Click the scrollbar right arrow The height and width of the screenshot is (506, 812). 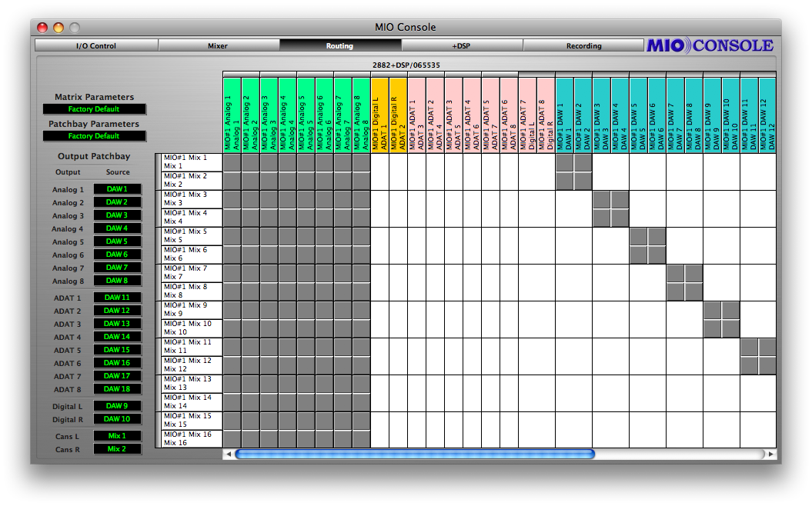click(x=771, y=454)
